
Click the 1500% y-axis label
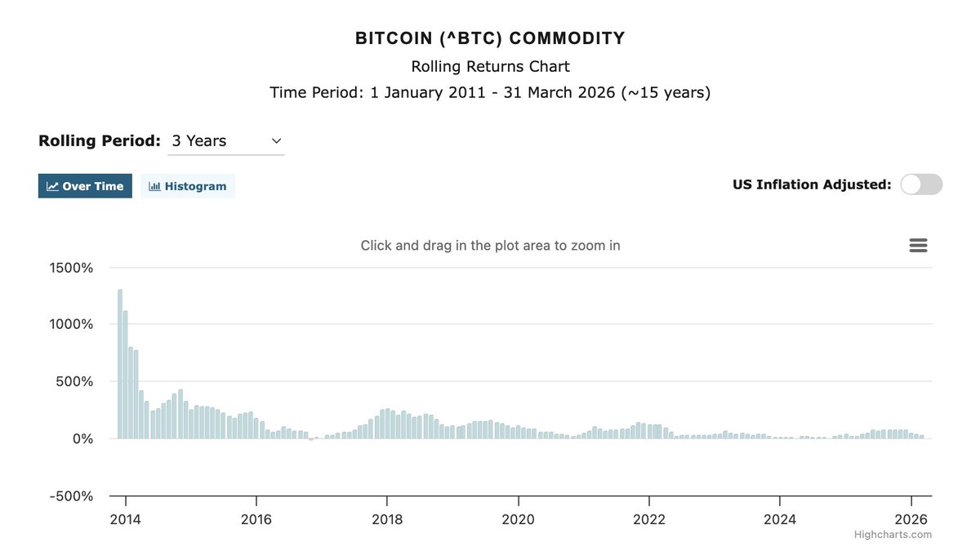(71, 268)
